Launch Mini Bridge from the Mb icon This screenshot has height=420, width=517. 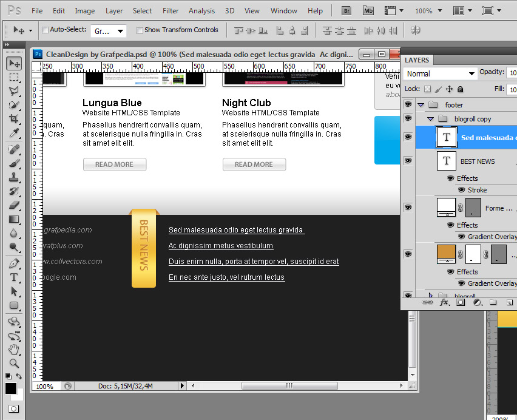pyautogui.click(x=368, y=10)
